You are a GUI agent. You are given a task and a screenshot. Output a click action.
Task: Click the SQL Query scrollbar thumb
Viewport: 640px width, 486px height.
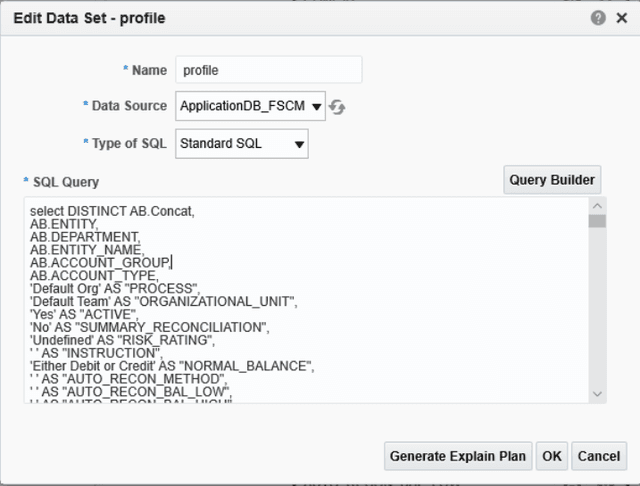[597, 221]
